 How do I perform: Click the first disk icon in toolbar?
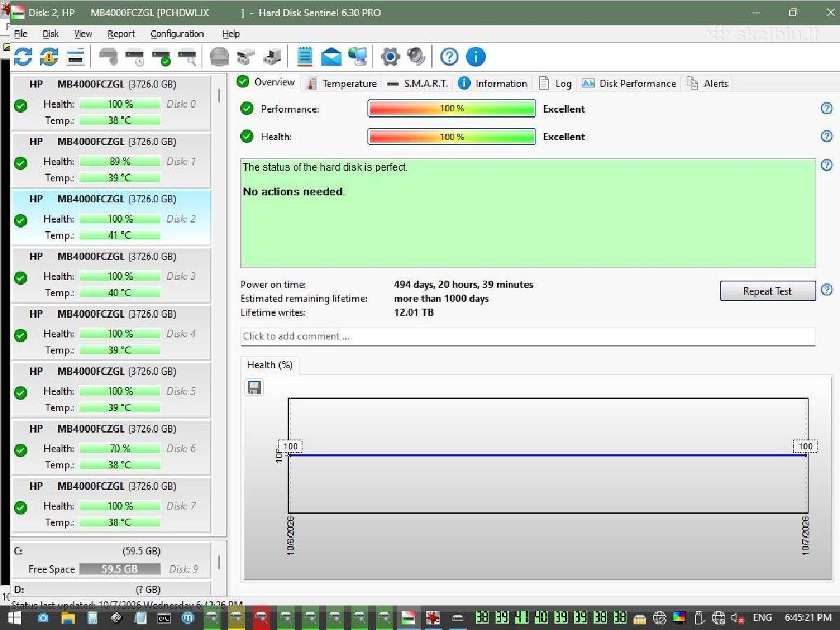click(x=108, y=57)
